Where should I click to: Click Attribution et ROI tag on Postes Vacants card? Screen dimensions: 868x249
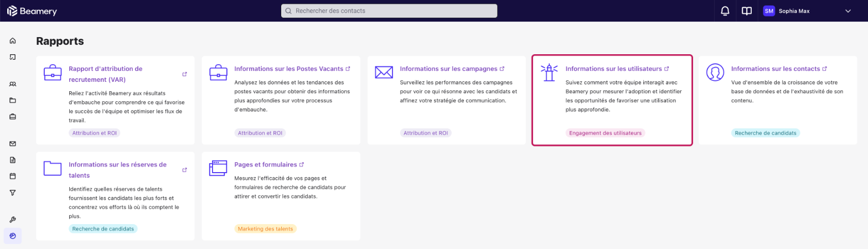tap(260, 133)
